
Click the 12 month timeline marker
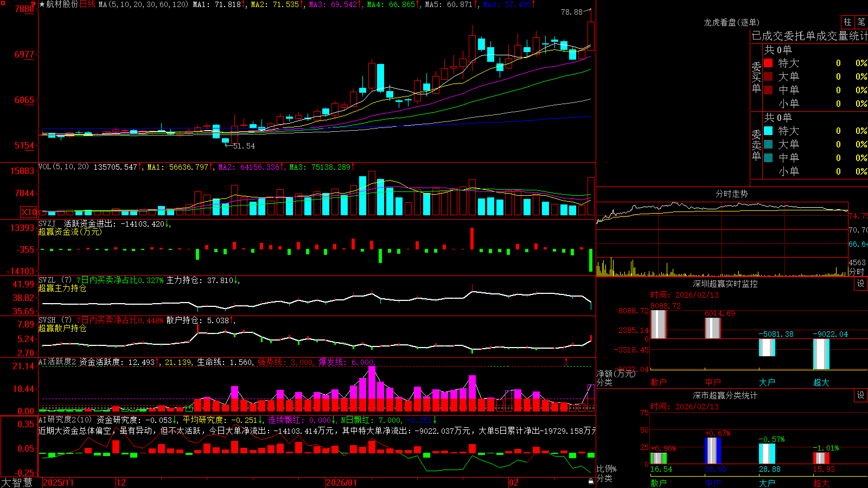122,483
